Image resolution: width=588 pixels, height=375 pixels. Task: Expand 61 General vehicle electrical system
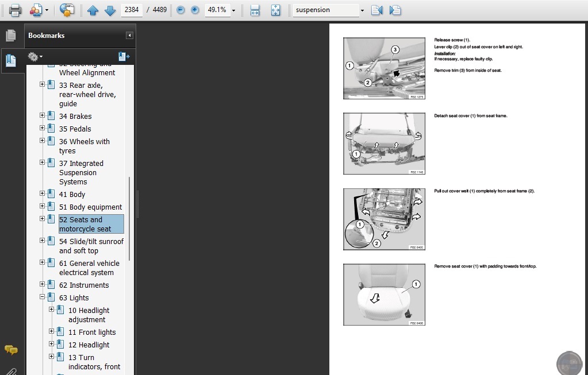click(43, 262)
